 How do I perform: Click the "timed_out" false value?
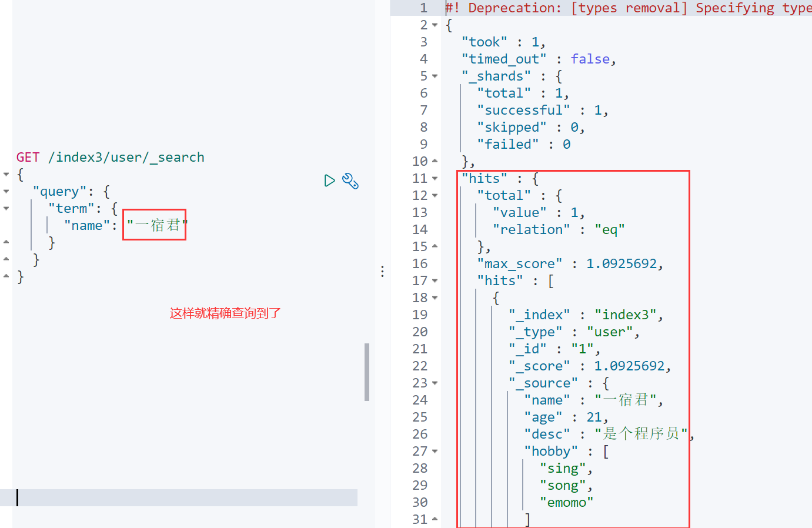point(590,59)
